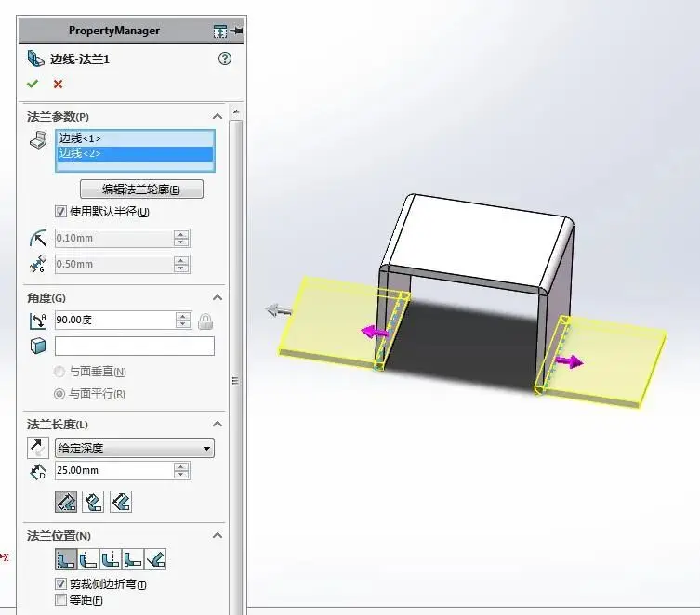
Task: Cancel the edge flange with red X
Action: (58, 84)
